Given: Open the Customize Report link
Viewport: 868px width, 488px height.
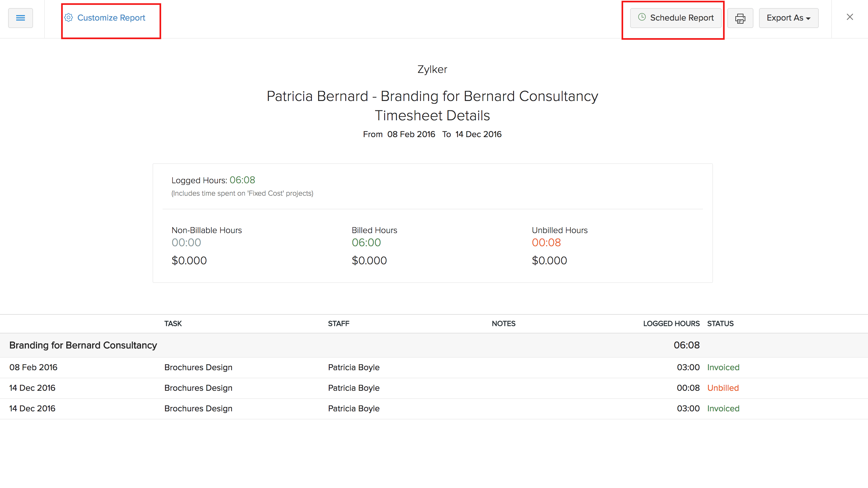Looking at the screenshot, I should click(111, 17).
